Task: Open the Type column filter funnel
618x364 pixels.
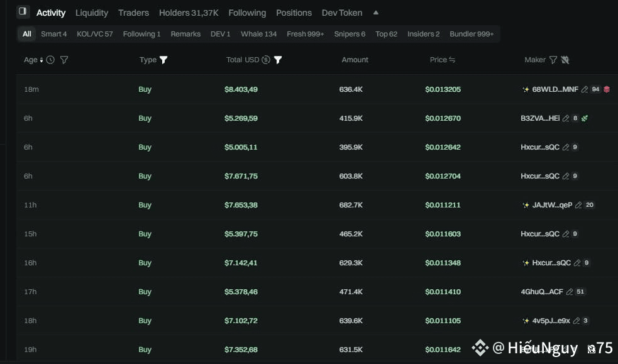Action: [163, 60]
